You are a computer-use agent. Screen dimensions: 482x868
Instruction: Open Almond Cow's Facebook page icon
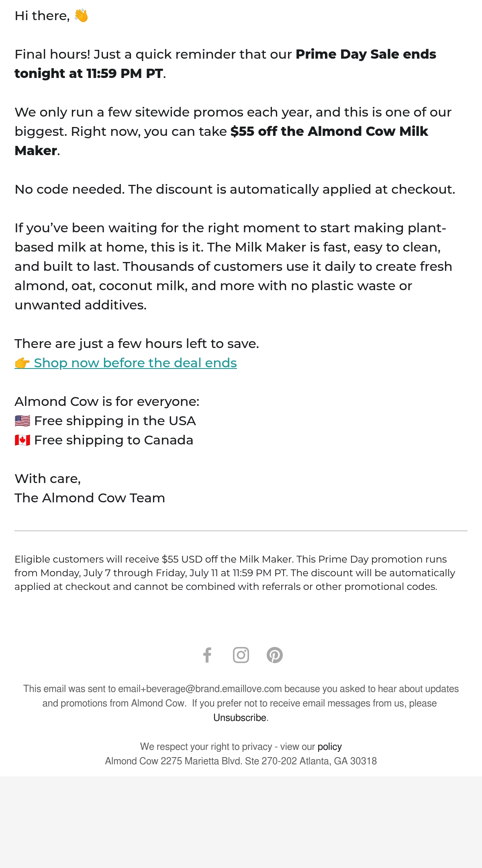coord(207,655)
